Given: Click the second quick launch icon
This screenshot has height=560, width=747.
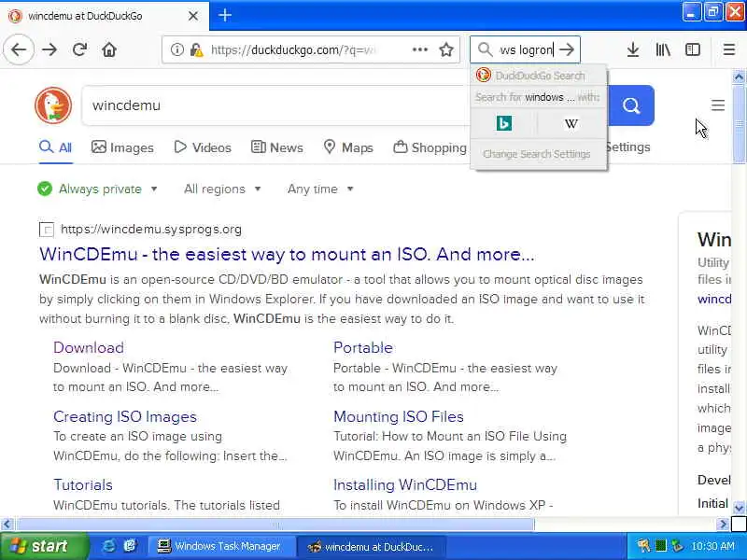Looking at the screenshot, I should point(130,546).
